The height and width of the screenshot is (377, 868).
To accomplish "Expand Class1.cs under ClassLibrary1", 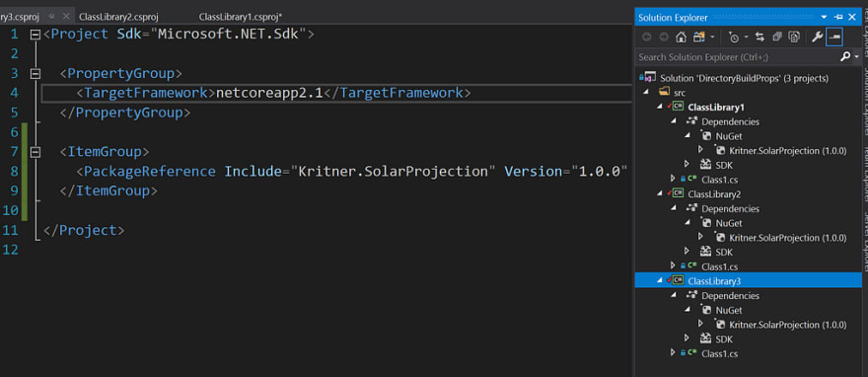I will [x=673, y=179].
